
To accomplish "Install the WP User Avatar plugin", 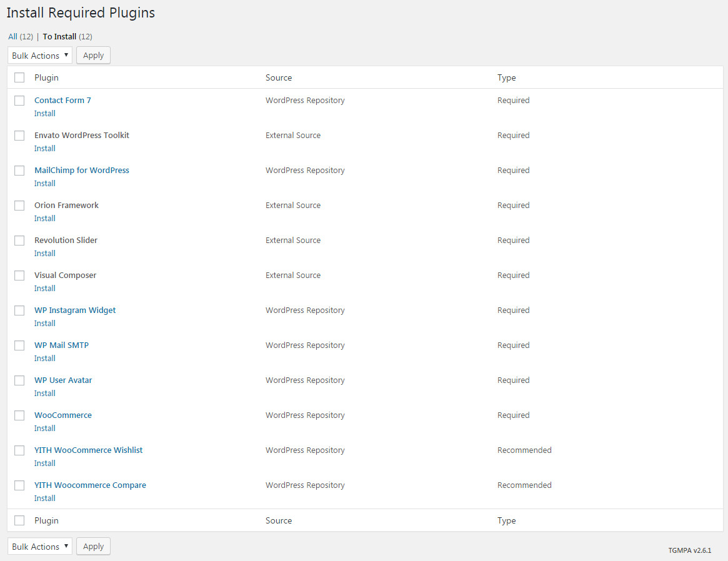I will 44,394.
